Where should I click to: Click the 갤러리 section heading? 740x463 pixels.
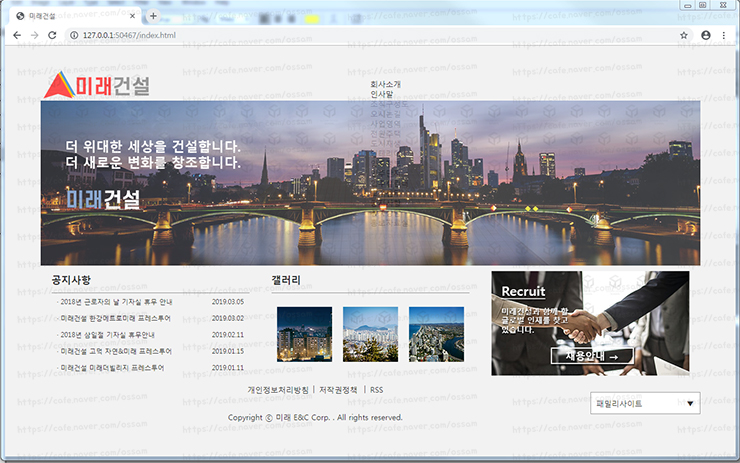[x=286, y=280]
